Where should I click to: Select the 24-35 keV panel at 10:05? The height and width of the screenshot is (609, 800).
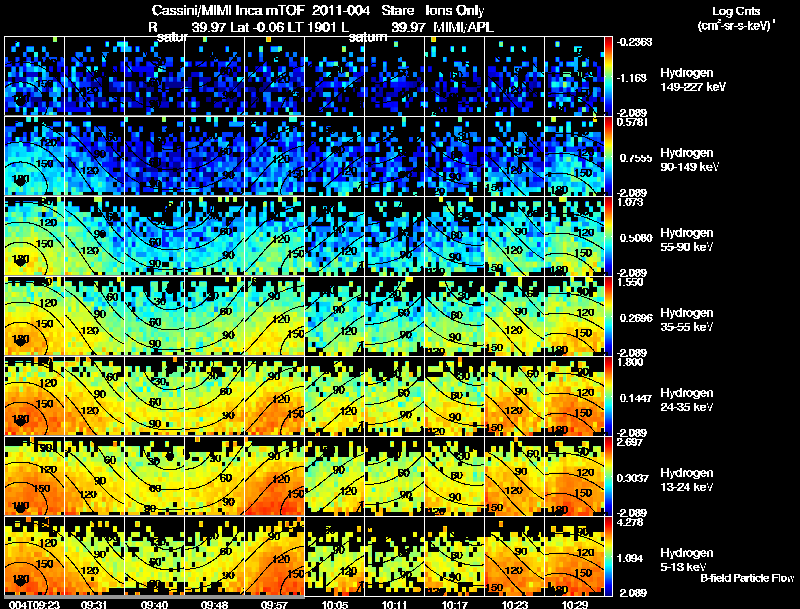[x=334, y=396]
